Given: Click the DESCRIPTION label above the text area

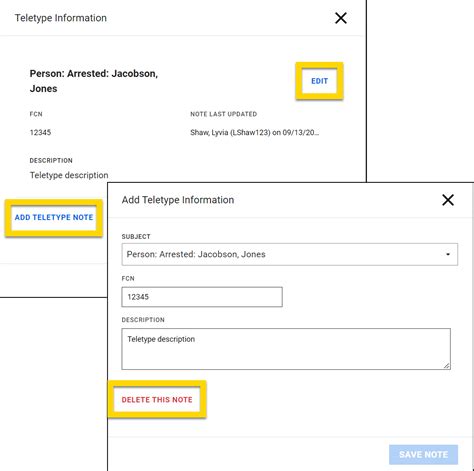Looking at the screenshot, I should 143,320.
